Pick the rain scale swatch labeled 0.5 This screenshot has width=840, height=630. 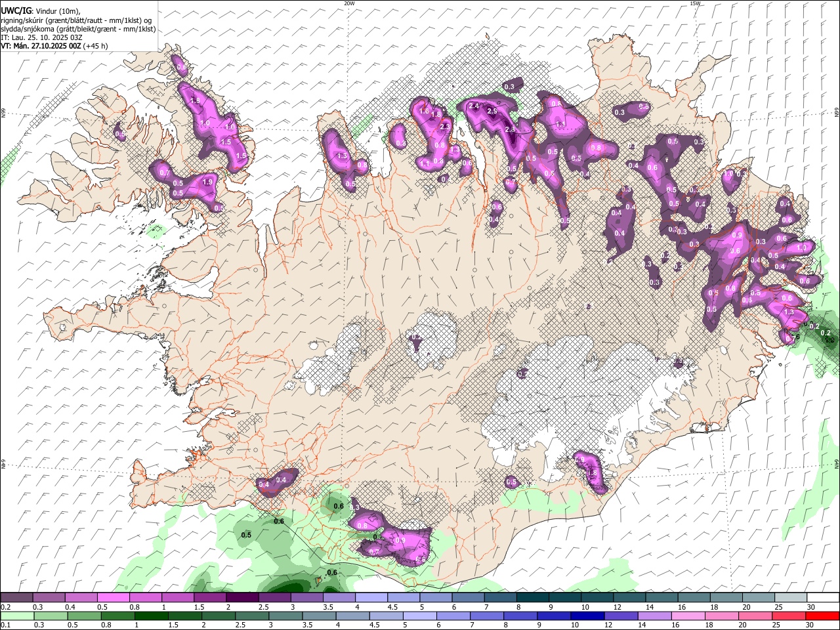click(84, 616)
